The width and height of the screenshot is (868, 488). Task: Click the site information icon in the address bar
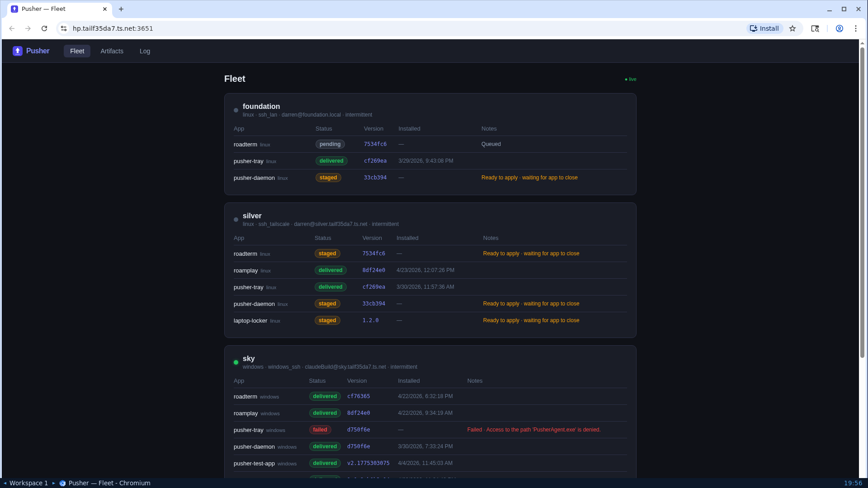tap(63, 28)
